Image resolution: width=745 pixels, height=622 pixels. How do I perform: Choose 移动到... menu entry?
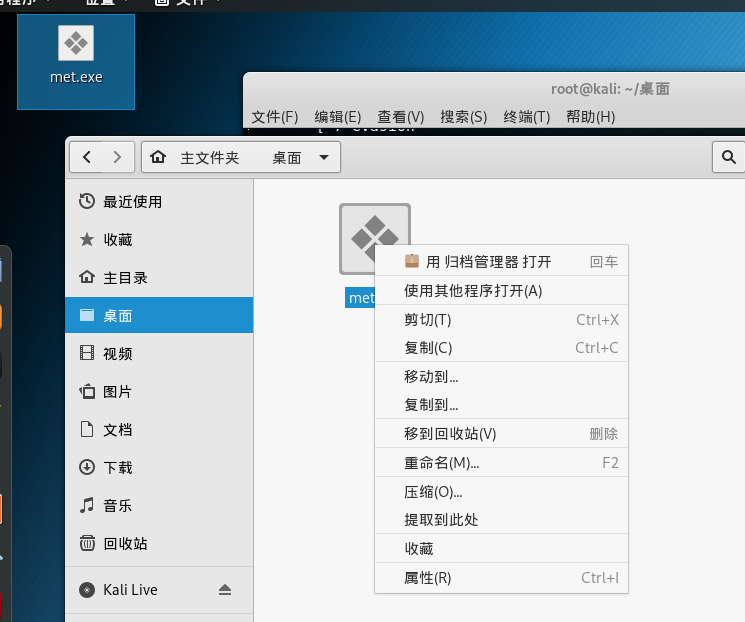[501, 376]
